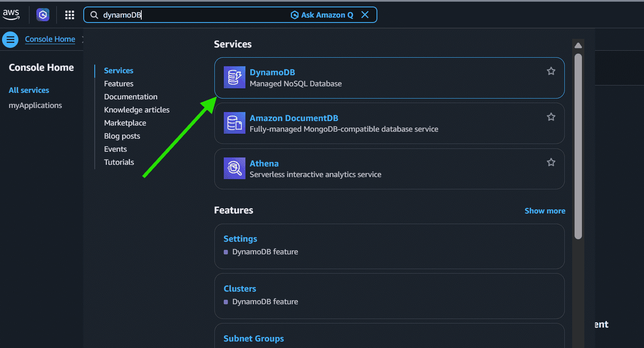Viewport: 644px width, 348px height.
Task: Select the Services filter category
Action: [118, 71]
